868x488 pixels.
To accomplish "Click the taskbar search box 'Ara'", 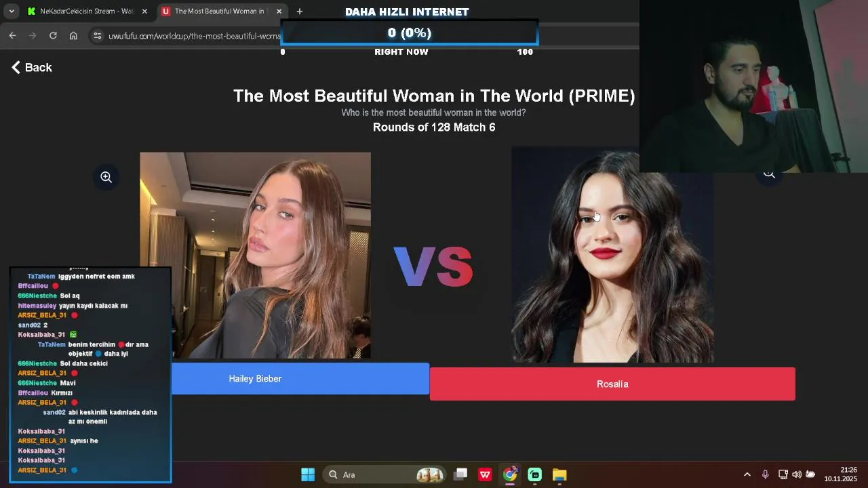I will point(384,474).
